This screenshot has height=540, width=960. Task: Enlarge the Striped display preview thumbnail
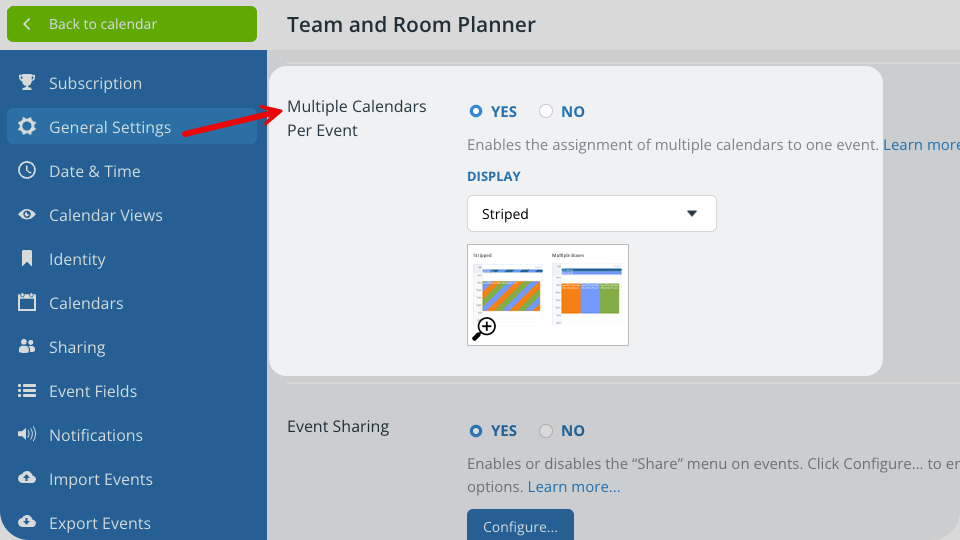(547, 294)
